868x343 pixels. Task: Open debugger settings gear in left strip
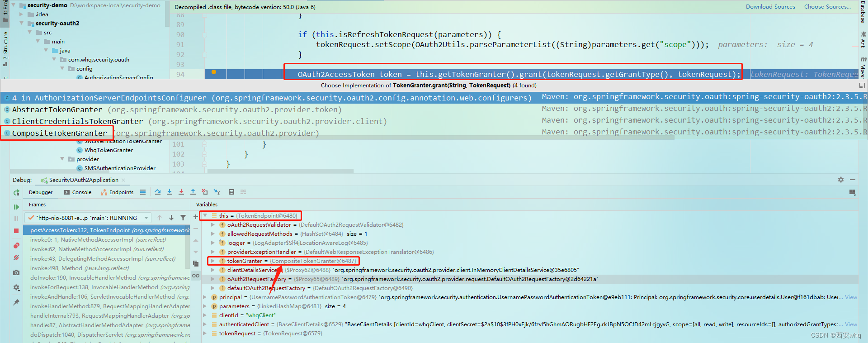click(x=16, y=288)
